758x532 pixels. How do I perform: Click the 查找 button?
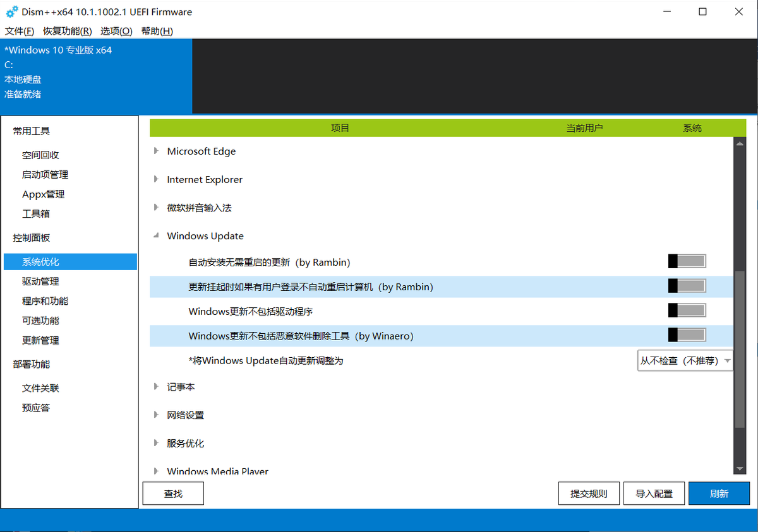[x=173, y=494]
